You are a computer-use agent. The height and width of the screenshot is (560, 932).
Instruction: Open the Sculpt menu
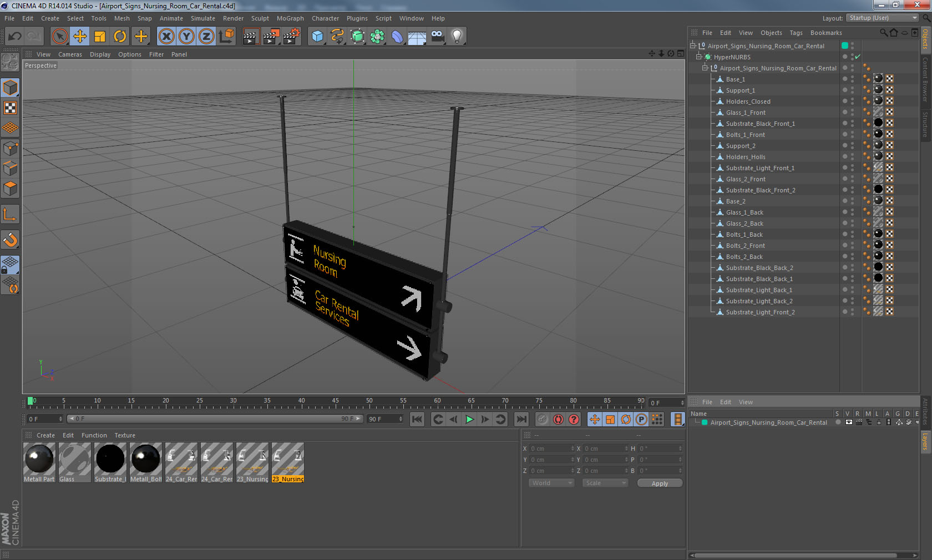click(x=260, y=18)
